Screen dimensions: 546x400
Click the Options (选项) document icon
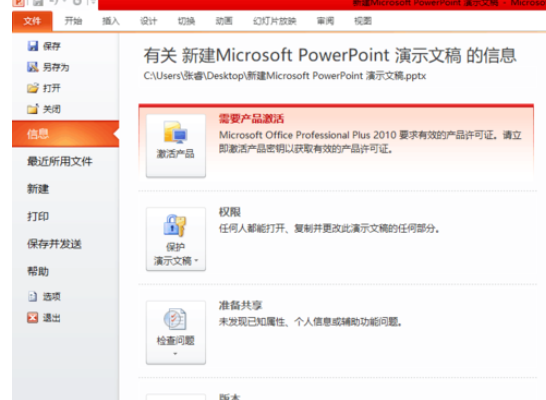(x=32, y=297)
